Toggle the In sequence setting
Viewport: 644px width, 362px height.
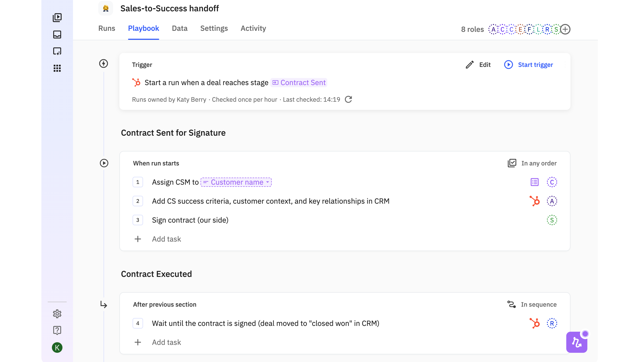click(x=532, y=305)
